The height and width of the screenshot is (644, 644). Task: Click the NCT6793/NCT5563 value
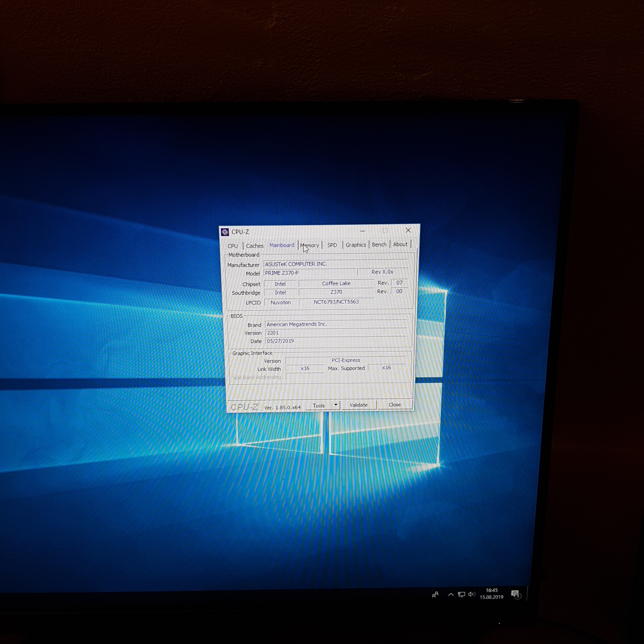pyautogui.click(x=336, y=302)
